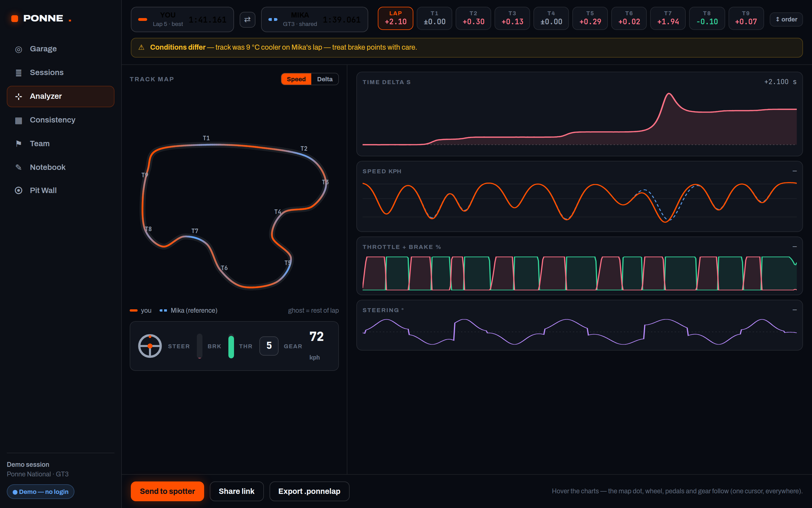
Task: Click the blue dashed MIKA lap marker
Action: point(273,19)
